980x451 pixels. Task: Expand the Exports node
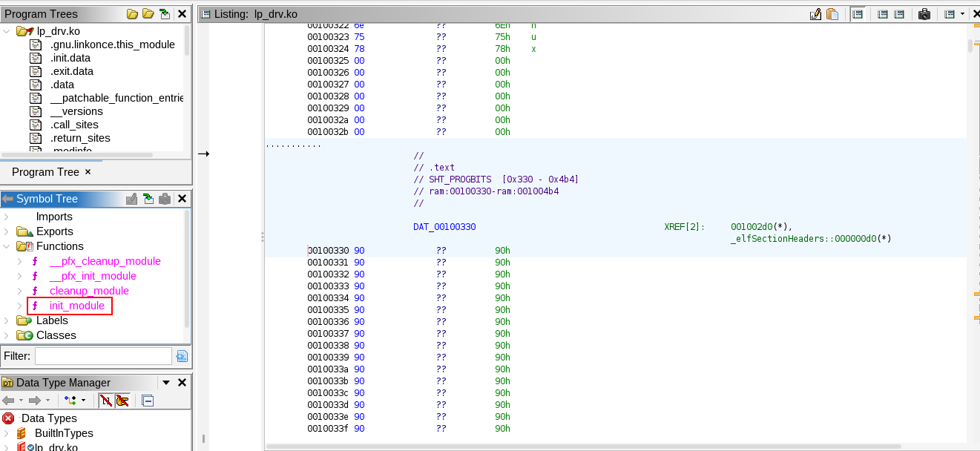[7, 231]
